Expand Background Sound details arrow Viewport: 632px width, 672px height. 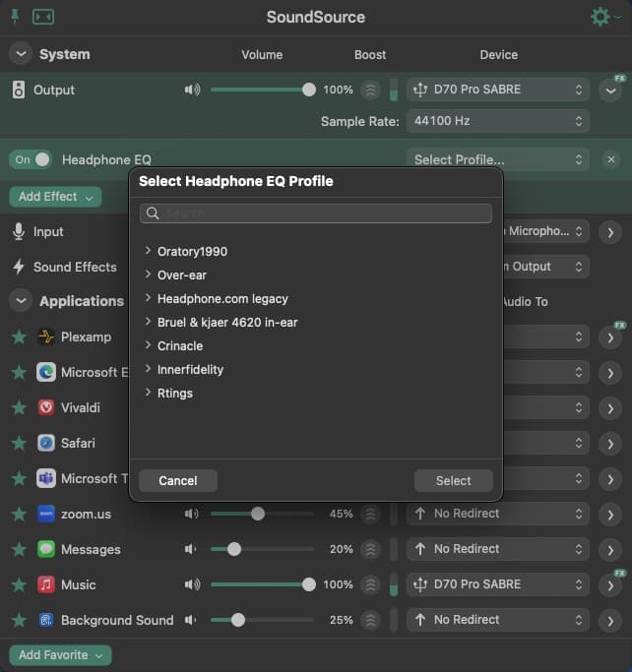[610, 621]
